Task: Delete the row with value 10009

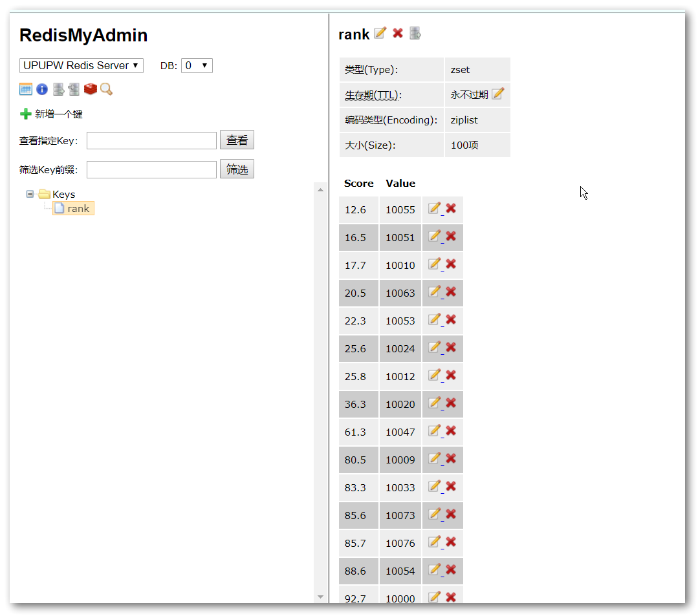Action: tap(451, 459)
